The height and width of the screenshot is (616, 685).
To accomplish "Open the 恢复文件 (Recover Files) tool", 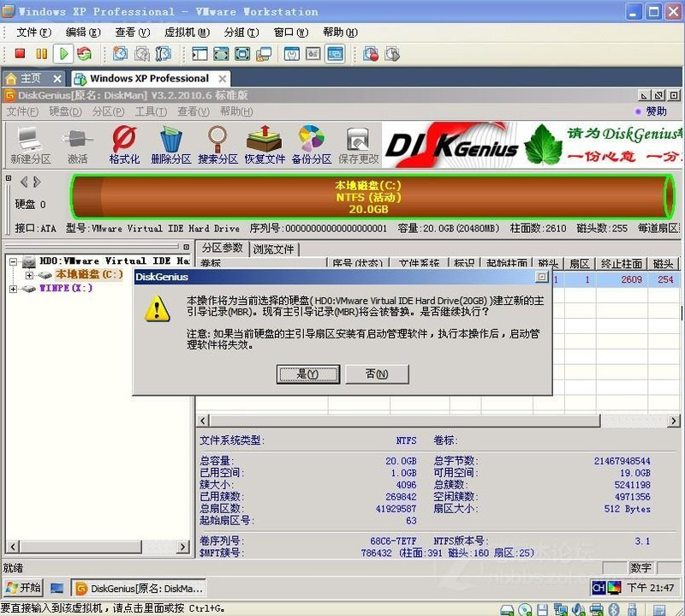I will click(265, 145).
